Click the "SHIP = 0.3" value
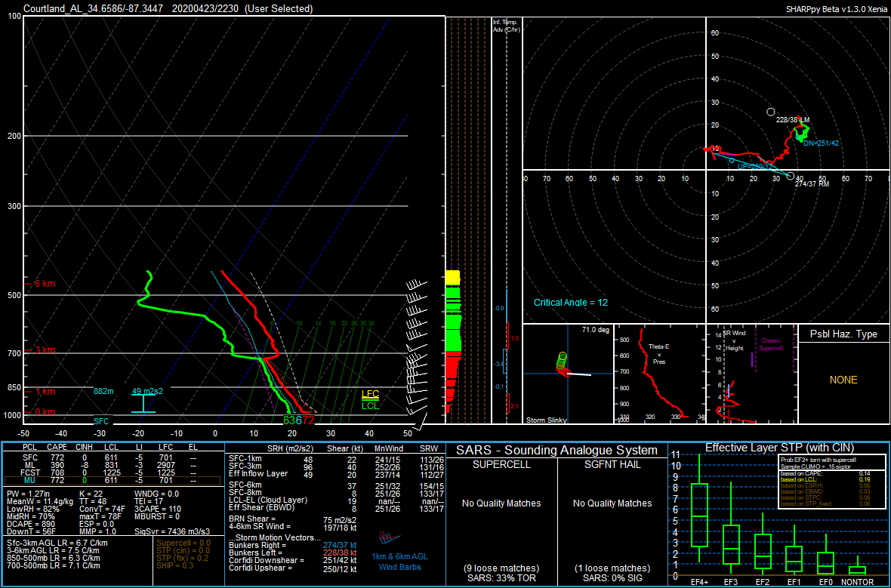 [175, 565]
